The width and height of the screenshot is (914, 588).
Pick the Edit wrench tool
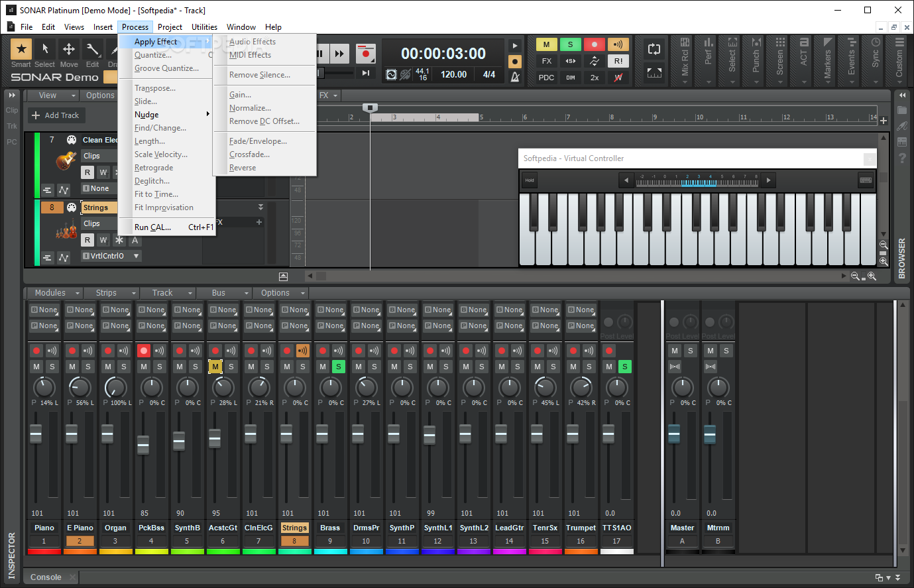[x=93, y=48]
